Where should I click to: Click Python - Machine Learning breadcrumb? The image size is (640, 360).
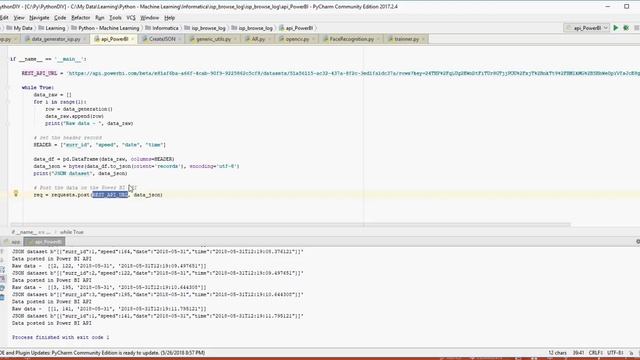[105, 28]
